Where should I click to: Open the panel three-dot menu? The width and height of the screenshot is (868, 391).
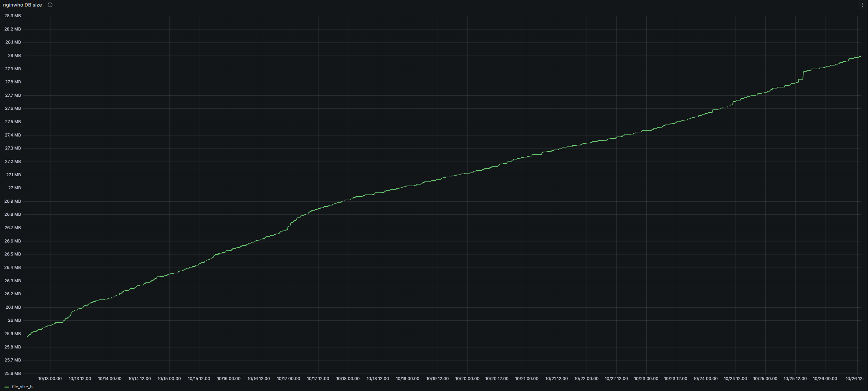[x=862, y=5]
